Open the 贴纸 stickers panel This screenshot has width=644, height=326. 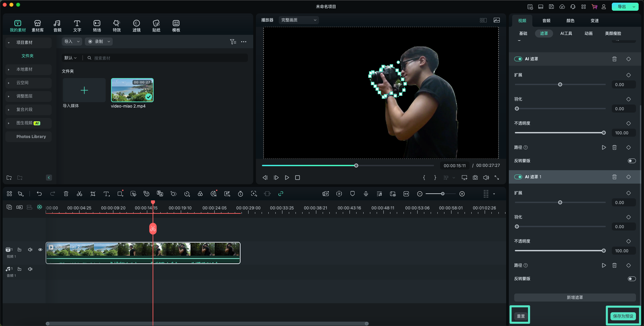156,26
